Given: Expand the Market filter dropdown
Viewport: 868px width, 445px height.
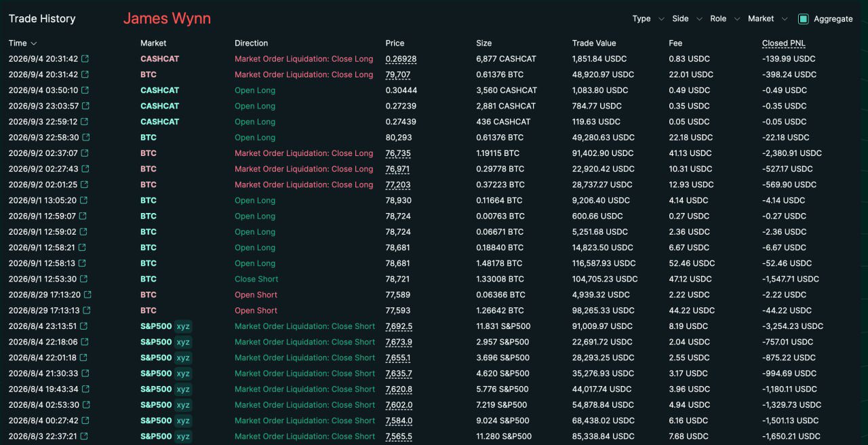Looking at the screenshot, I should pos(768,19).
